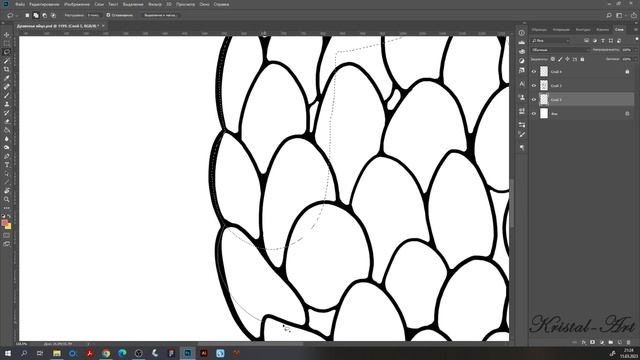Open the Изображение menu
This screenshot has height=360, width=640.
77,4
